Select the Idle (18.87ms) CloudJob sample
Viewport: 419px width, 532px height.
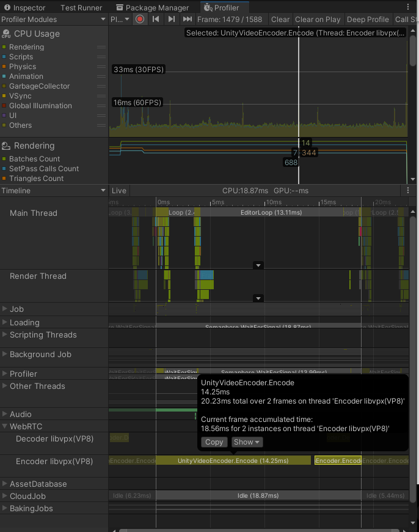point(258,495)
